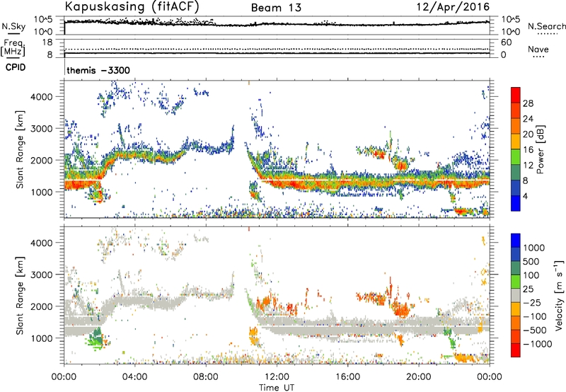Select the '08:00' time tick label
Screen dimensions: 566x392
coord(205,377)
